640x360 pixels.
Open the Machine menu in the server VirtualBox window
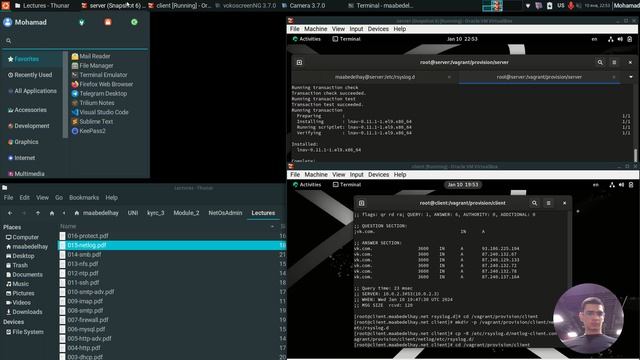pyautogui.click(x=316, y=29)
